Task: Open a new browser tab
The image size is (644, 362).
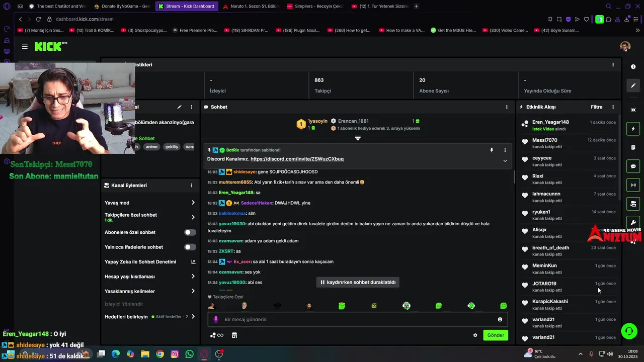Action: 416,6
